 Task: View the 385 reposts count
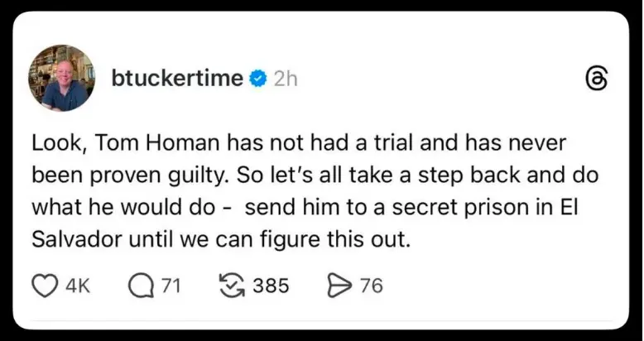(x=271, y=286)
